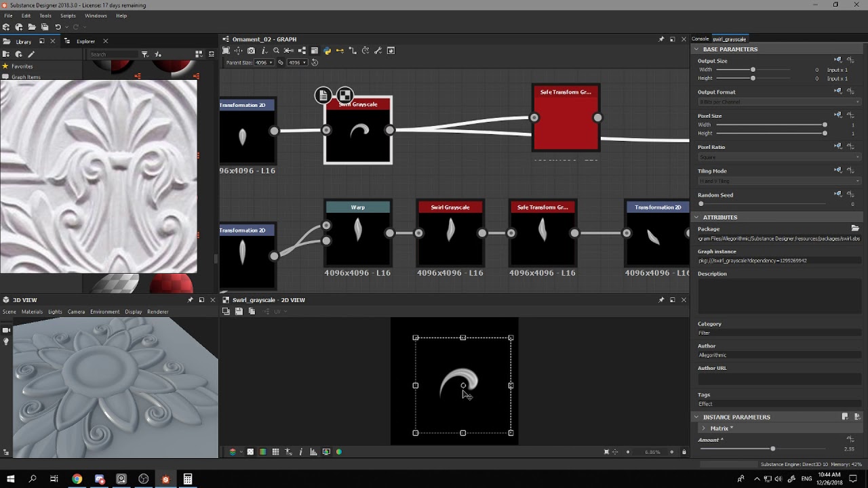
Task: Pin the 3D VIEW panel
Action: [190, 300]
